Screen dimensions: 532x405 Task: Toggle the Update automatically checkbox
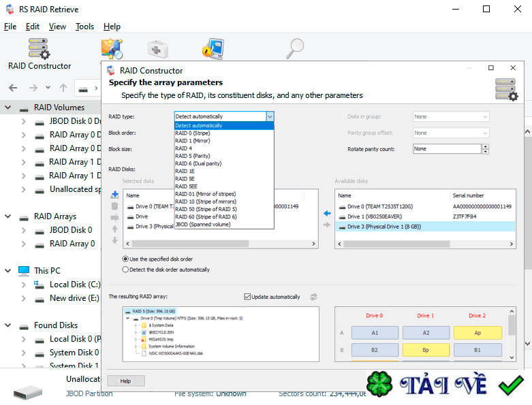[247, 297]
